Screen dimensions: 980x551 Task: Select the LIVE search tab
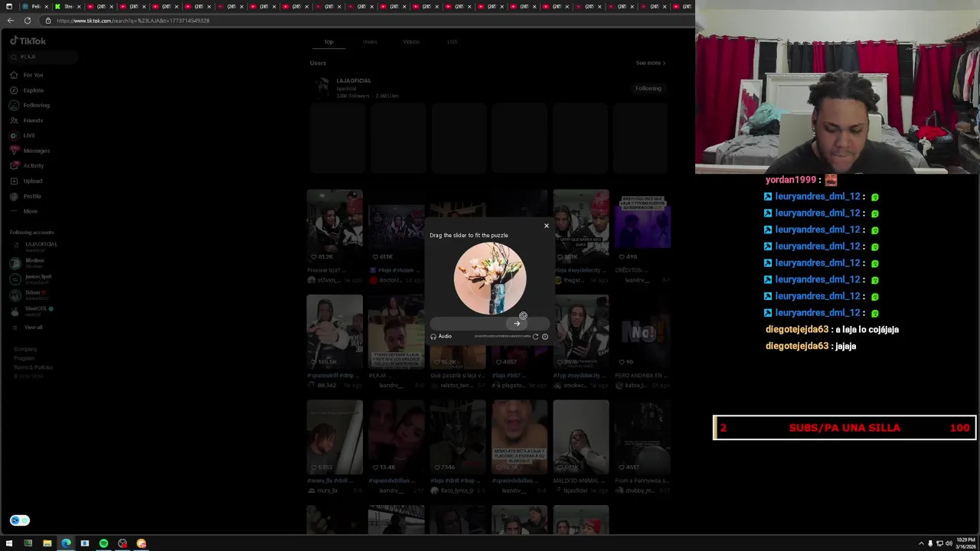coord(452,42)
